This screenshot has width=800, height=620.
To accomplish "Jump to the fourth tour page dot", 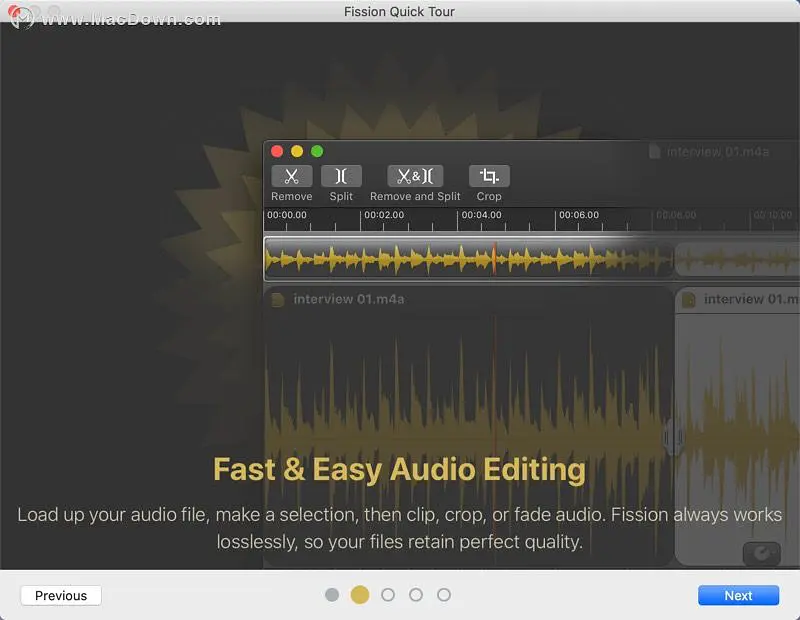I will pos(416,594).
